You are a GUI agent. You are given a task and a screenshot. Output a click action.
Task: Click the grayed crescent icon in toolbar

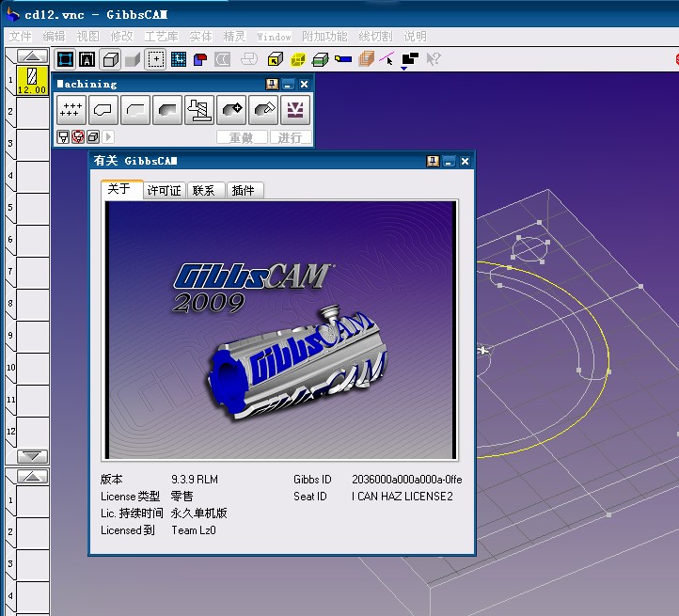[x=223, y=59]
